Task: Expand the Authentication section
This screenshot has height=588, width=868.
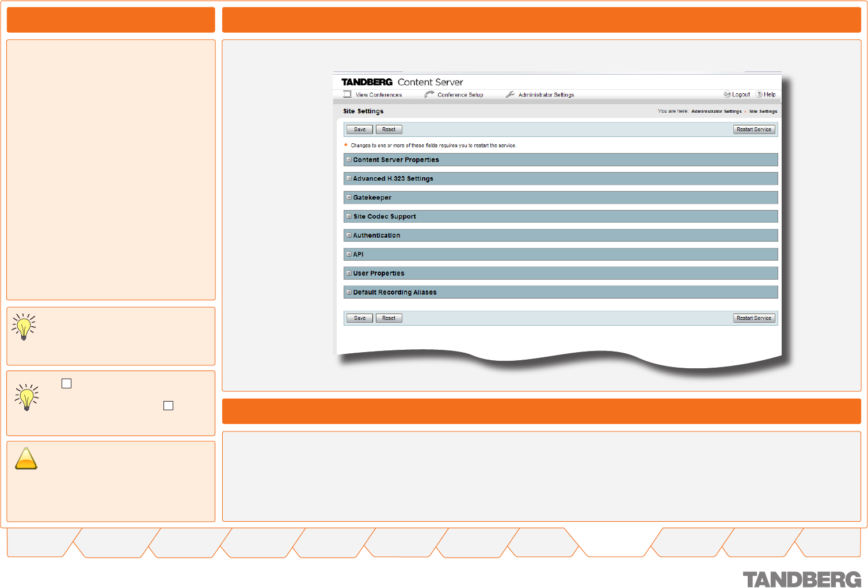Action: point(349,235)
